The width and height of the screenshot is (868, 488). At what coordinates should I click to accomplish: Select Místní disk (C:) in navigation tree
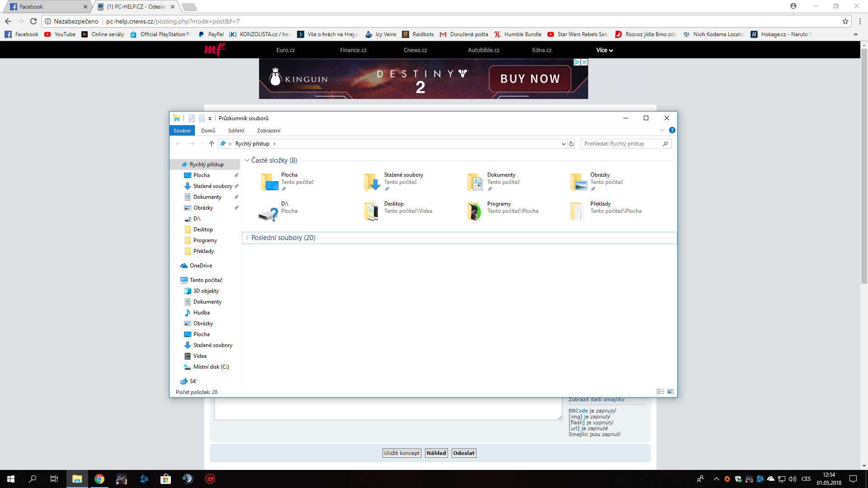tap(211, 367)
